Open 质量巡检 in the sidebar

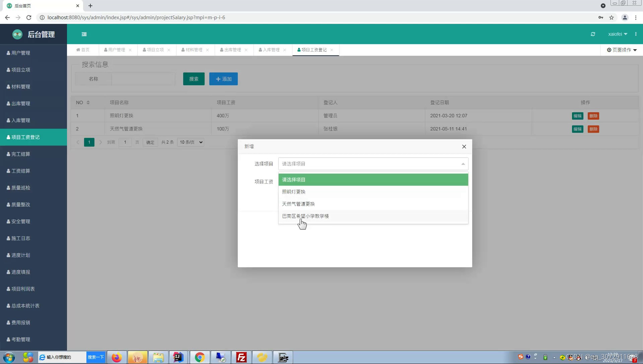click(x=33, y=188)
